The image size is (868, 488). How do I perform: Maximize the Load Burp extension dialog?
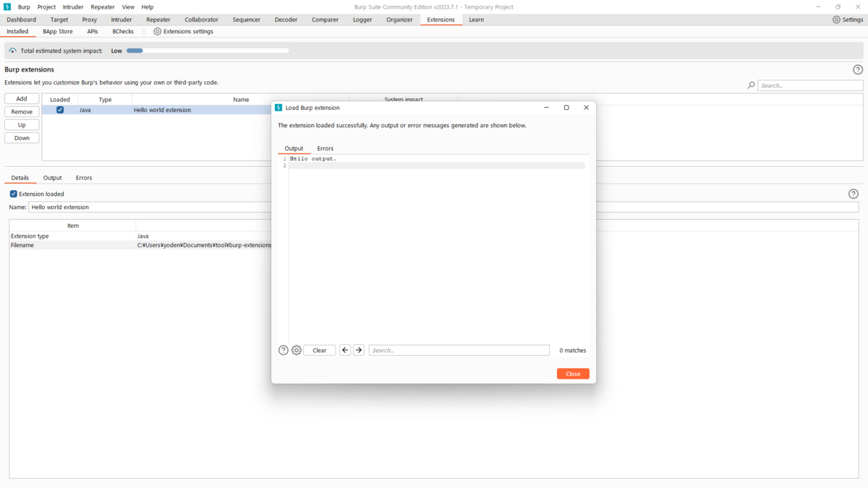click(566, 108)
